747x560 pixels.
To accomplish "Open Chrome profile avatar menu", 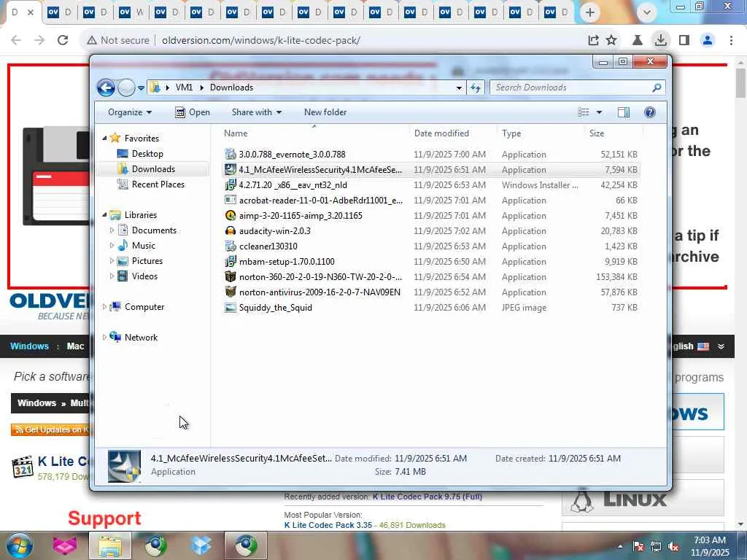I will click(708, 40).
